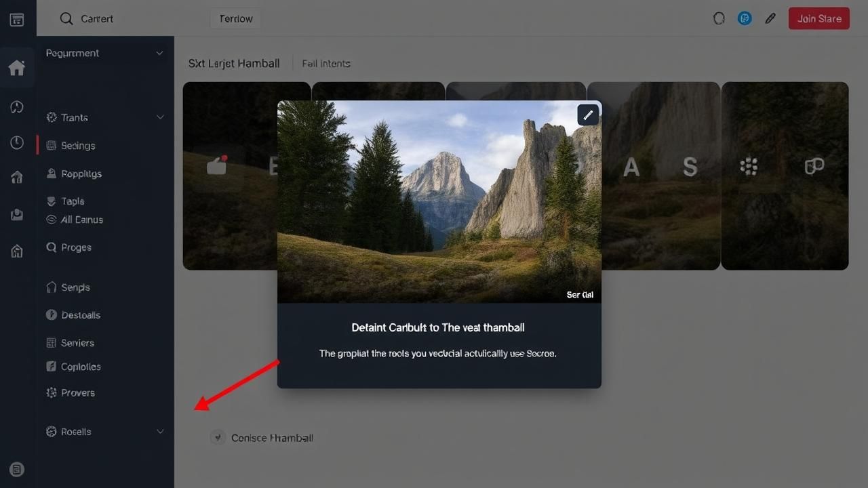
Task: Click the pencil edit icon on mountain image
Action: pos(588,115)
